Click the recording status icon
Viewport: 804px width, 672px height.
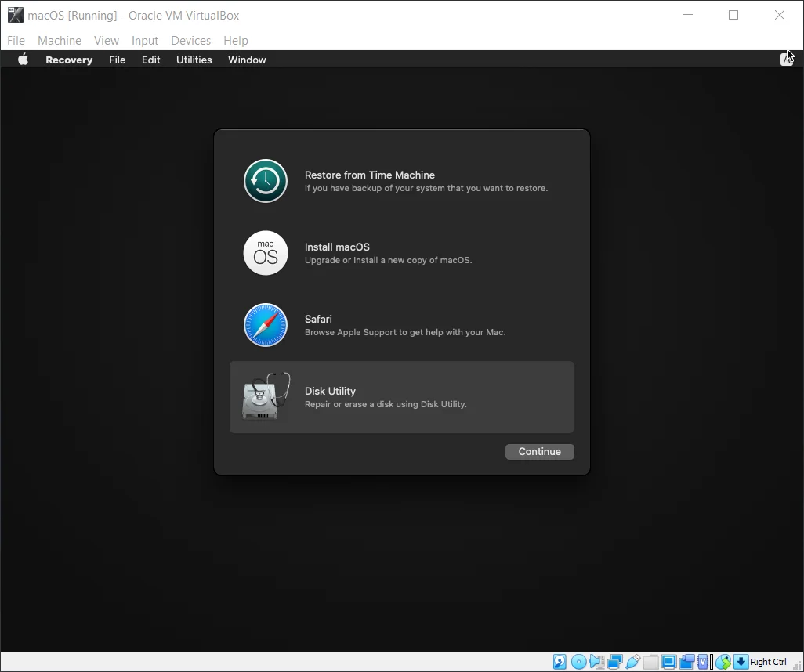pyautogui.click(x=686, y=662)
